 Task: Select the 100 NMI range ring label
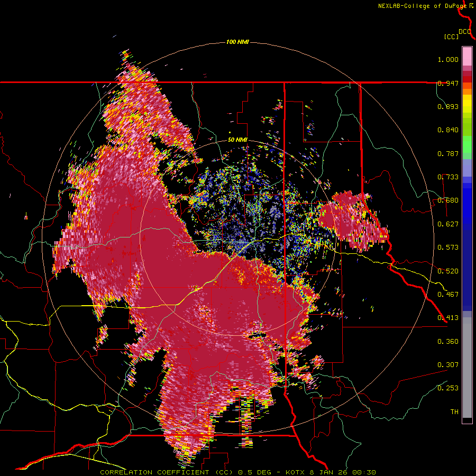tap(237, 42)
